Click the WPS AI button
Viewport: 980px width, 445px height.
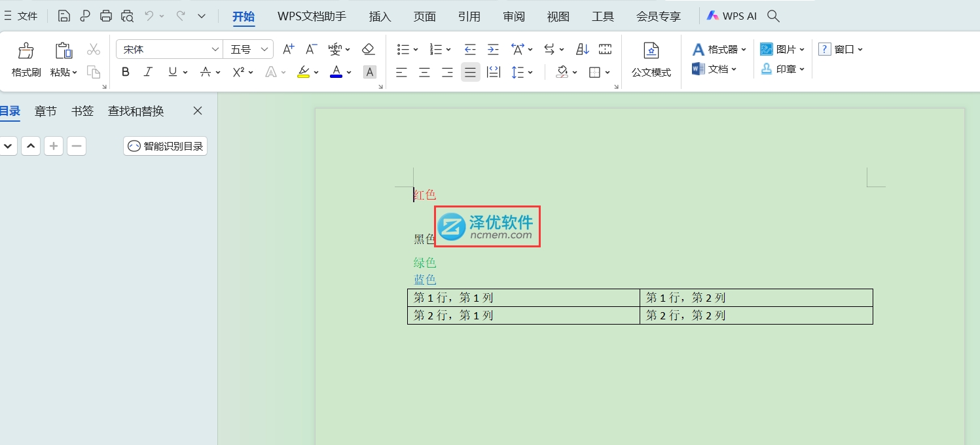coord(731,16)
